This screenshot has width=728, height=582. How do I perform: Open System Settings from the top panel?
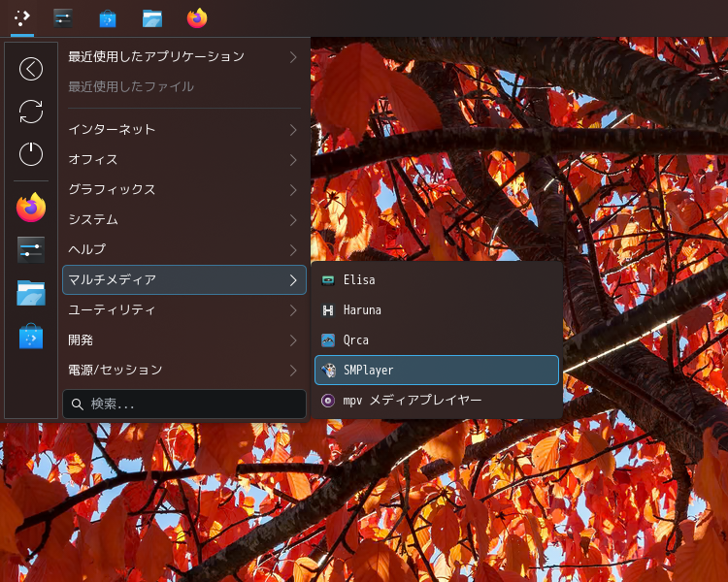point(63,18)
